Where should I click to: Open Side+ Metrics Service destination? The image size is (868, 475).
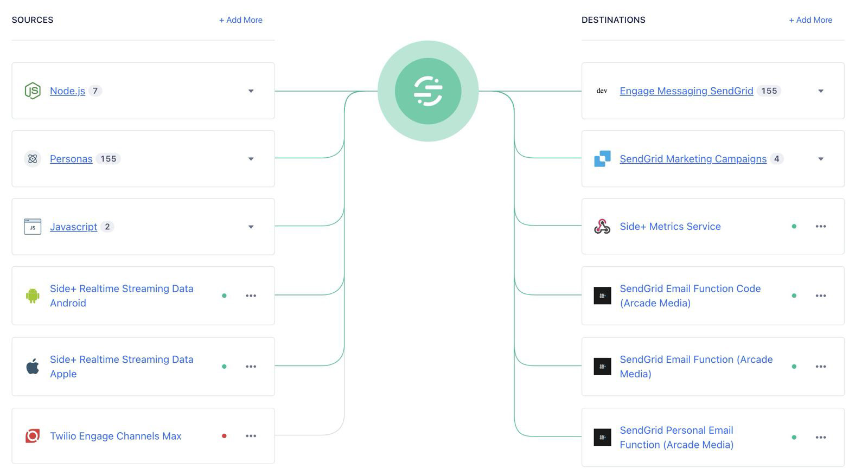point(670,226)
